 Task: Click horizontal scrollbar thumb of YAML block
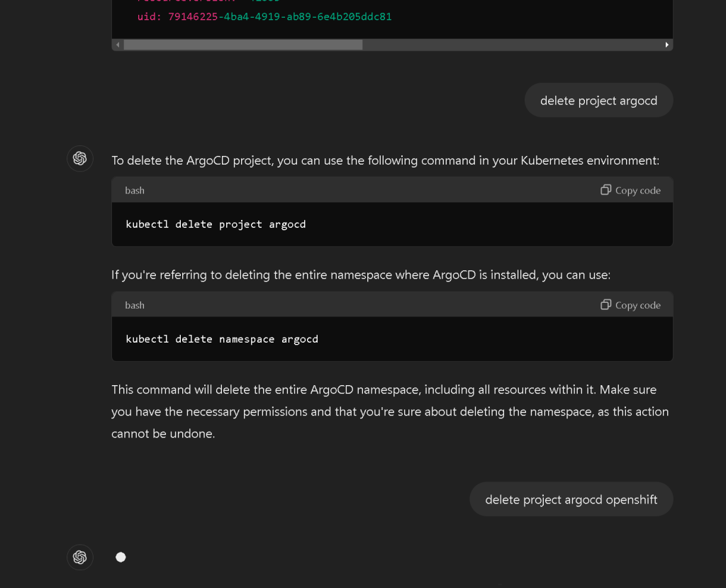(243, 45)
